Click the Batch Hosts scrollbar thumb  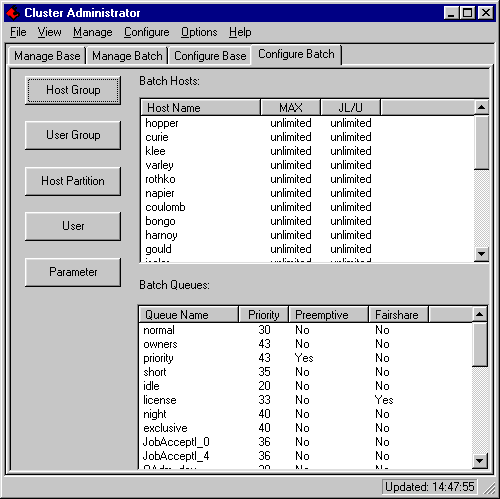coord(481,143)
